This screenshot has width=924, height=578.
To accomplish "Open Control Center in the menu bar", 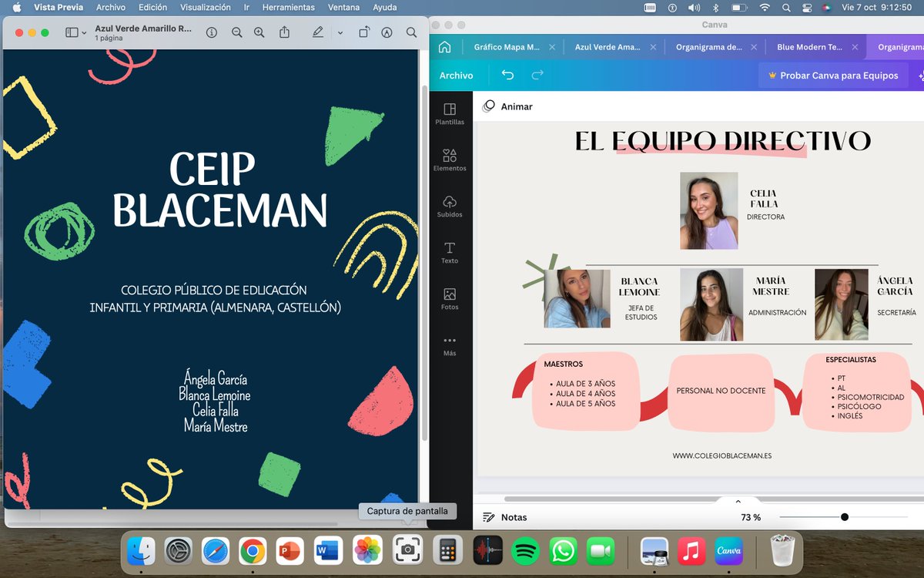I will 806,8.
